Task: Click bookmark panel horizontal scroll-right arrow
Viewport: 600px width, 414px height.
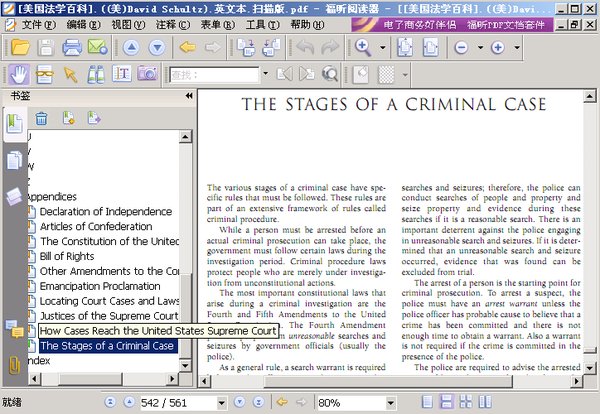Action: pyautogui.click(x=172, y=379)
